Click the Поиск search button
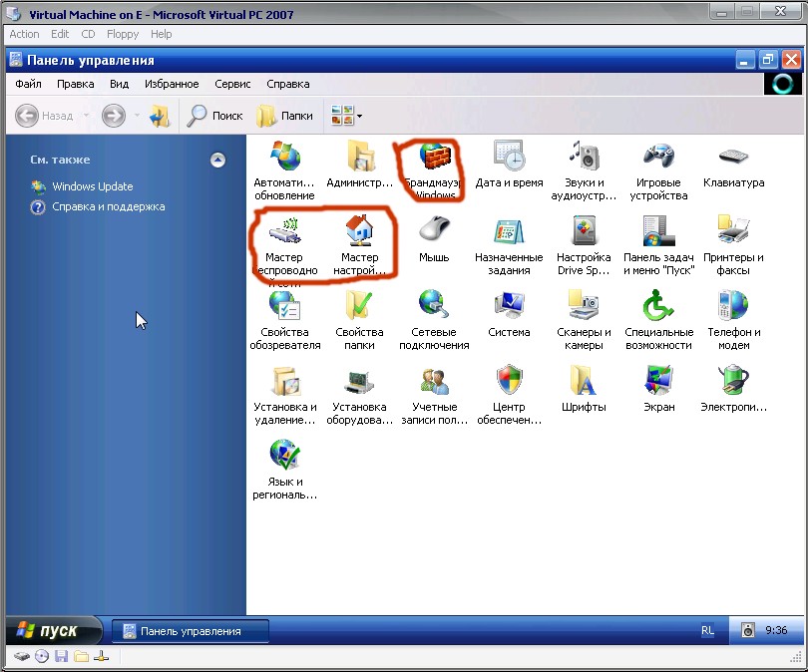 (214, 116)
